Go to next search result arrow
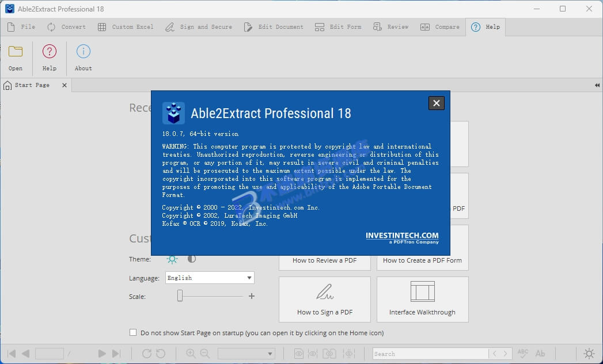Viewport: 603px width, 364px height. [x=505, y=354]
